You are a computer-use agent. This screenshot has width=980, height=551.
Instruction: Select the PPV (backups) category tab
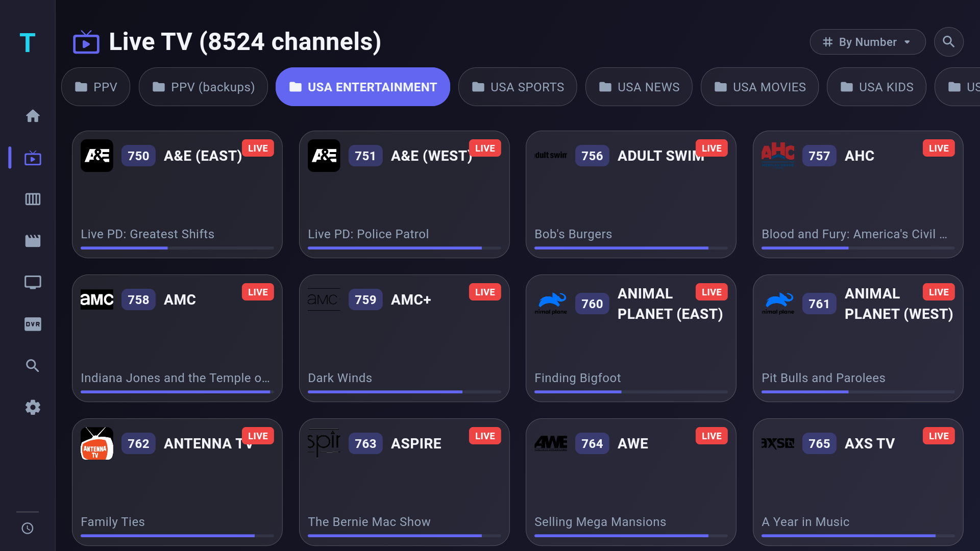click(x=203, y=87)
